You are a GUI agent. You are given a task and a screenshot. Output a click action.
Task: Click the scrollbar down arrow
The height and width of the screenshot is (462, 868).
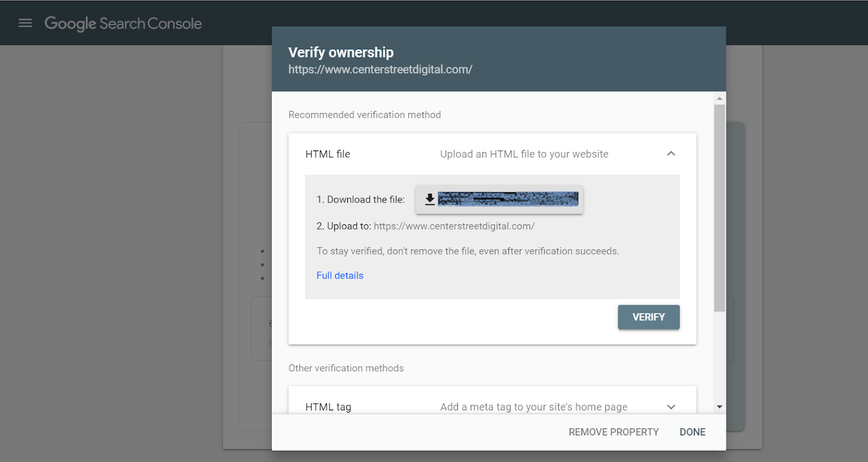pyautogui.click(x=719, y=407)
